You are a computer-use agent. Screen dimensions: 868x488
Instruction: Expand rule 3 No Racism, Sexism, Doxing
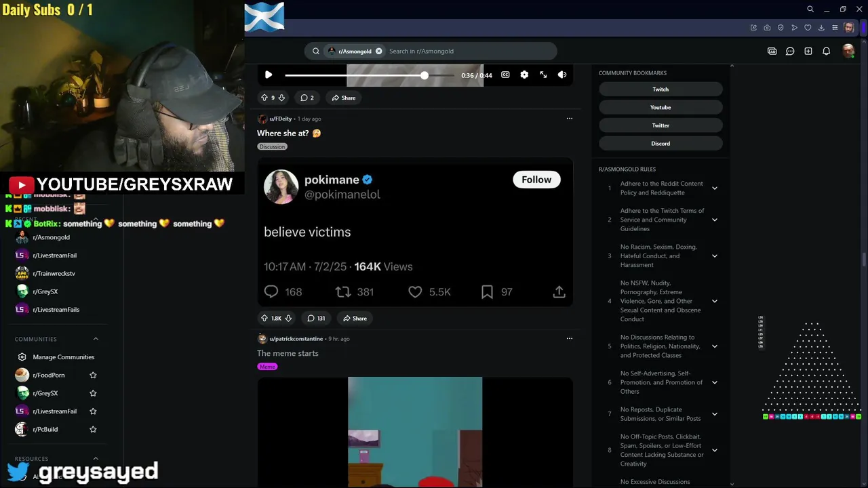click(x=714, y=256)
